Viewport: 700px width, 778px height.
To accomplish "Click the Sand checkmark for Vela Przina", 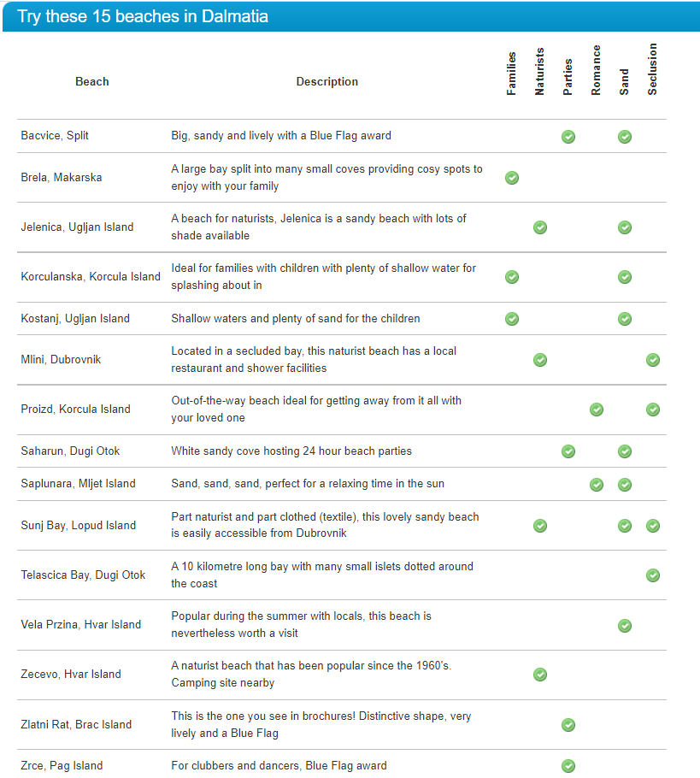I will tap(625, 625).
